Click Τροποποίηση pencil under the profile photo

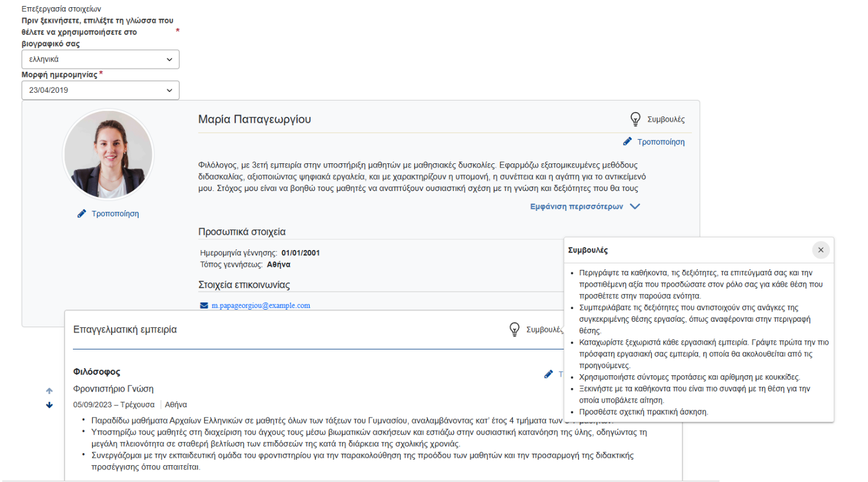point(108,213)
